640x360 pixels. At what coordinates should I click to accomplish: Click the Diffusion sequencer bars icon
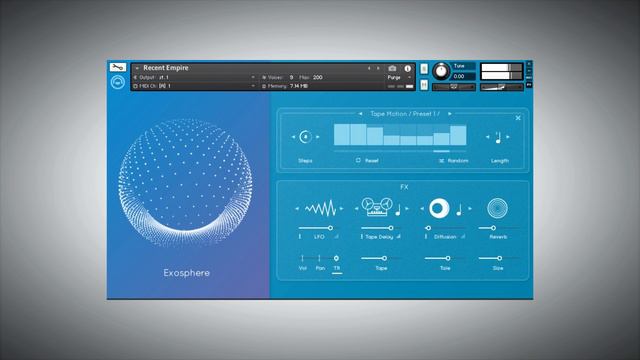(x=463, y=237)
